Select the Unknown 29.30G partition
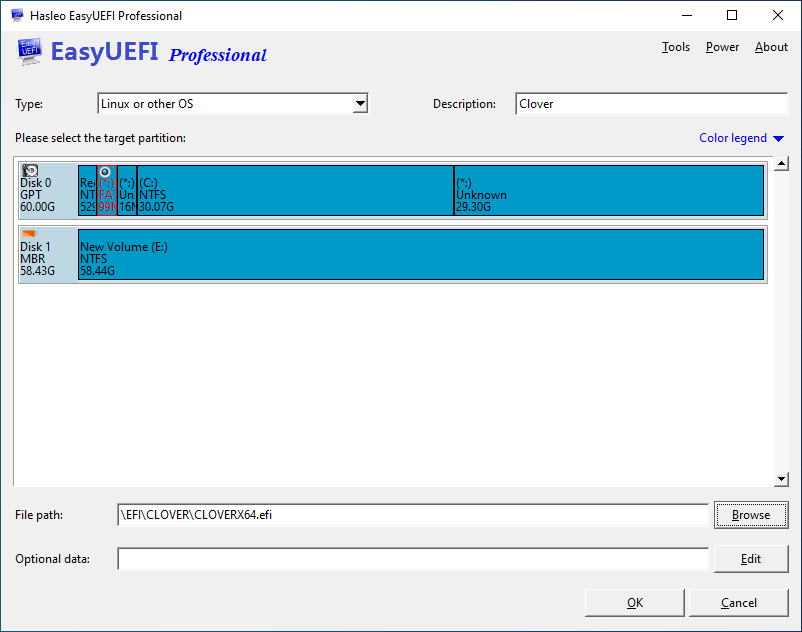 [609, 190]
